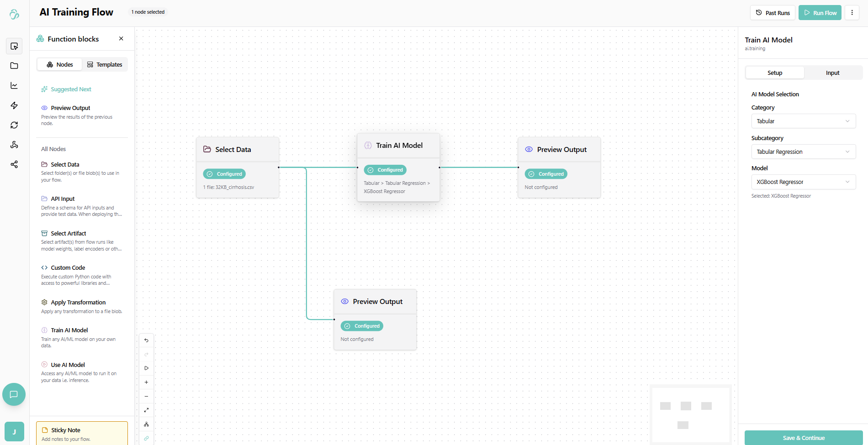Click the lightning bolt sidebar icon
Image resolution: width=868 pixels, height=445 pixels.
(x=14, y=105)
